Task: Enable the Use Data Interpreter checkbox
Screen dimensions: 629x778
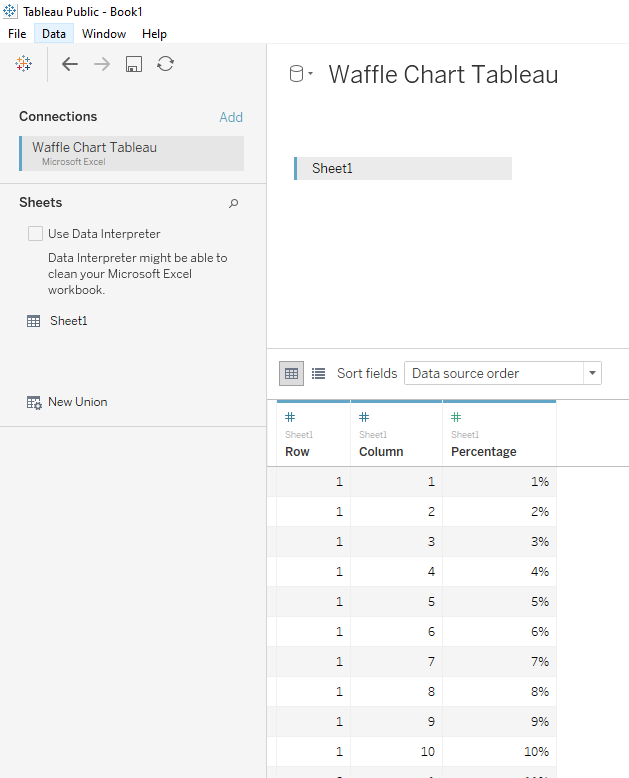Action: coord(35,234)
